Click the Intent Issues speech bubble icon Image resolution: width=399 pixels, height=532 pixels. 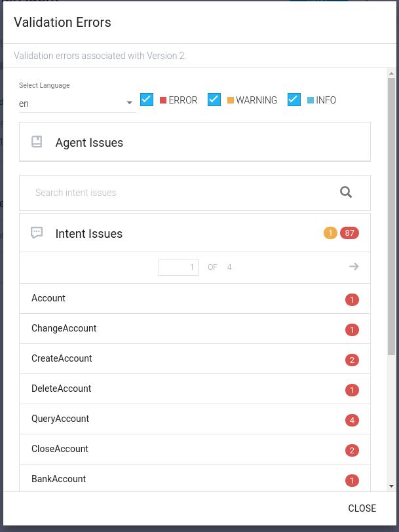37,233
